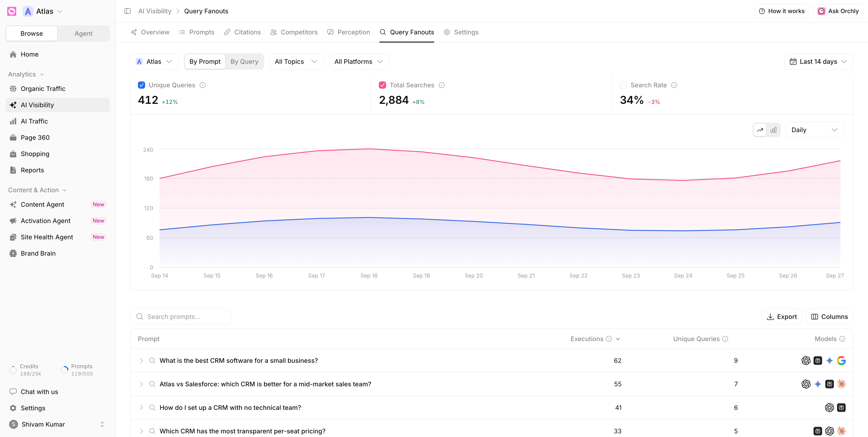Open Reports from the sidebar
The width and height of the screenshot is (868, 437).
pyautogui.click(x=58, y=170)
